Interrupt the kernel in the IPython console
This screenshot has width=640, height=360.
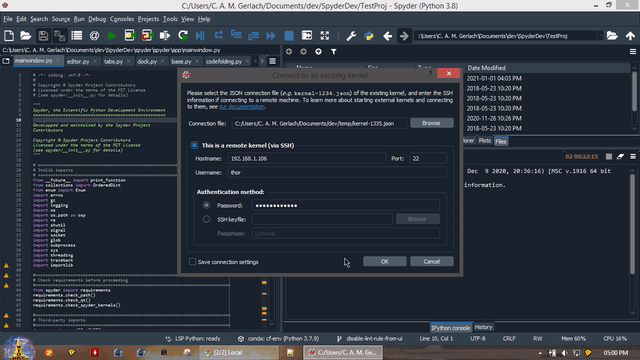click(x=609, y=157)
